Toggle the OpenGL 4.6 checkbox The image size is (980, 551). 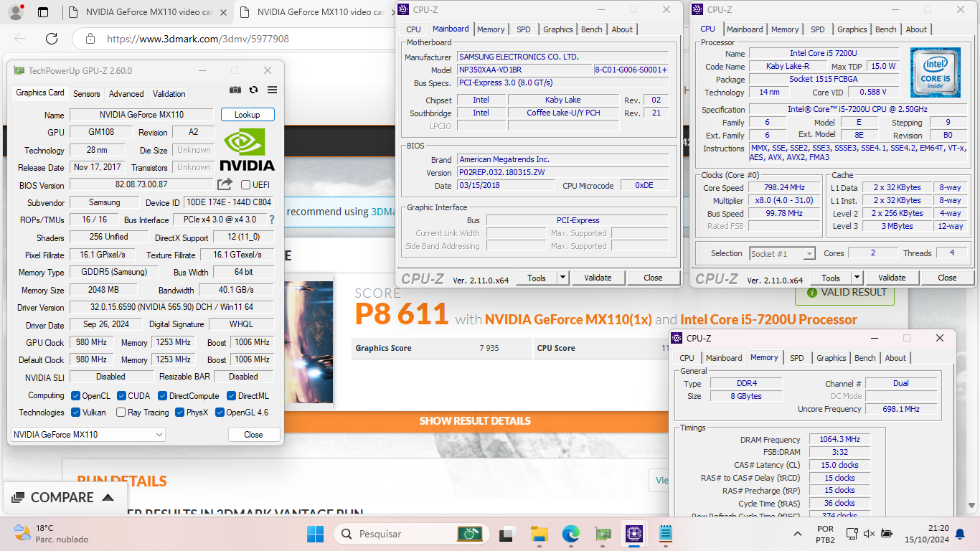pyautogui.click(x=220, y=413)
